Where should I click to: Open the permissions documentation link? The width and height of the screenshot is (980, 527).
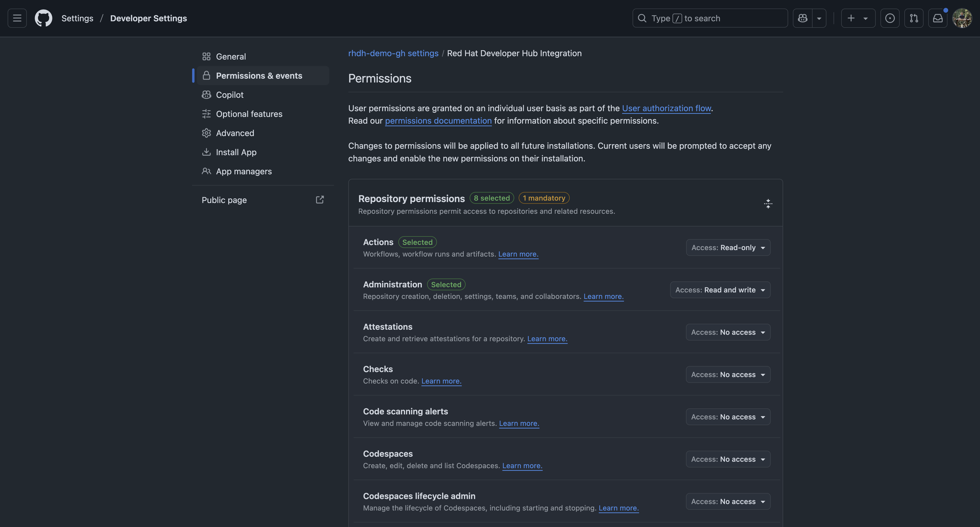(438, 121)
